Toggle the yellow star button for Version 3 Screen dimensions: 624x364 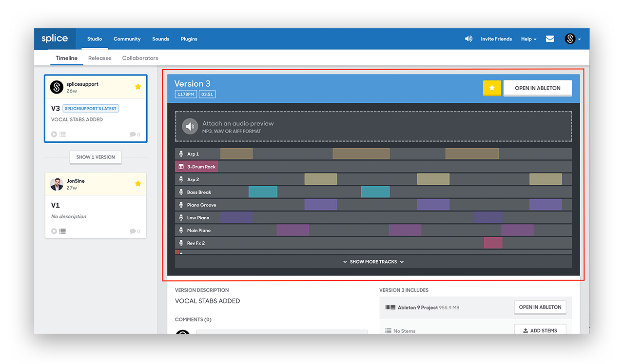point(492,88)
